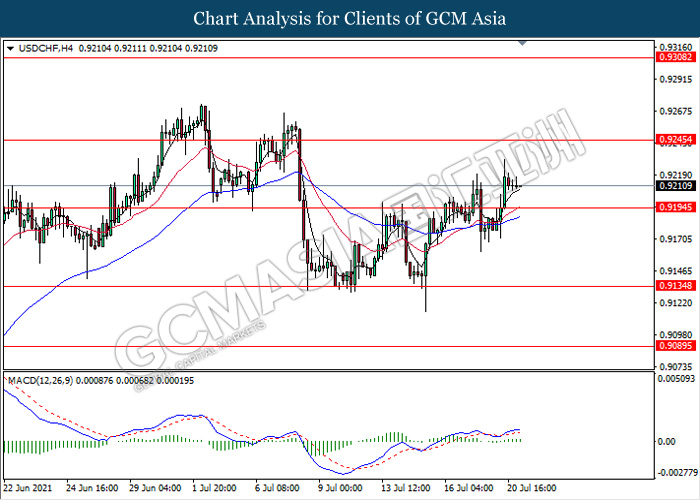Click the MACD(12,26,9) indicator label
The height and width of the screenshot is (500, 700).
[41, 381]
